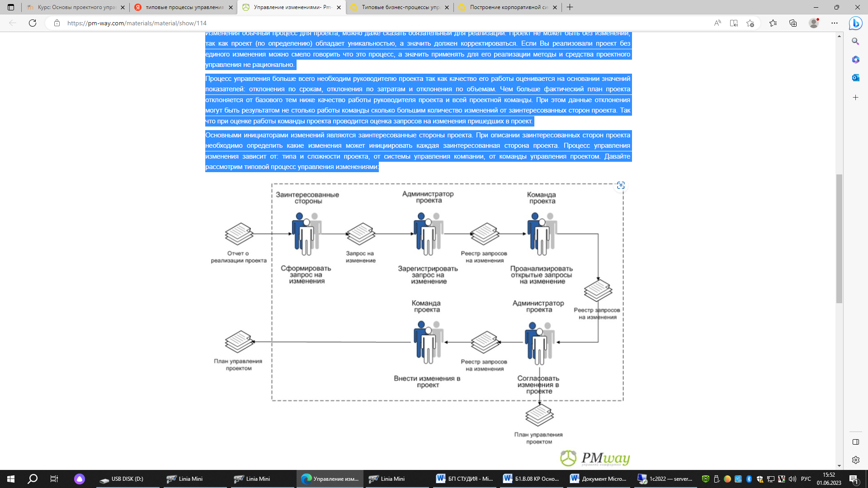Refresh the current page
This screenshot has width=868, height=488.
pos(33,23)
